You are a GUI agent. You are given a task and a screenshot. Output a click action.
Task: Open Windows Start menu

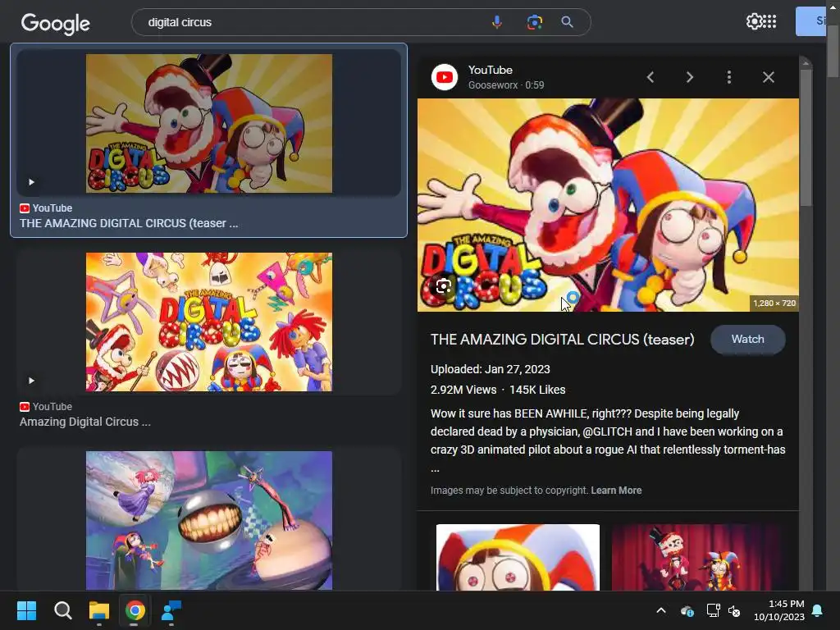point(26,610)
